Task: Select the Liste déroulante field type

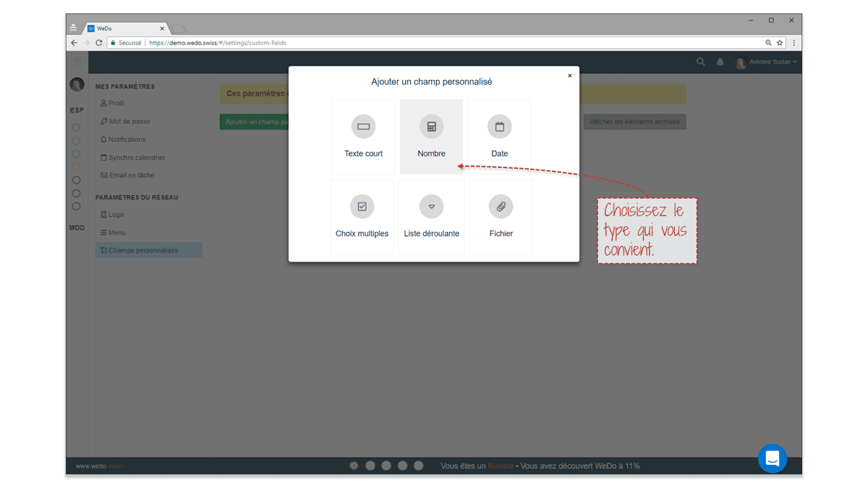Action: coord(431,217)
